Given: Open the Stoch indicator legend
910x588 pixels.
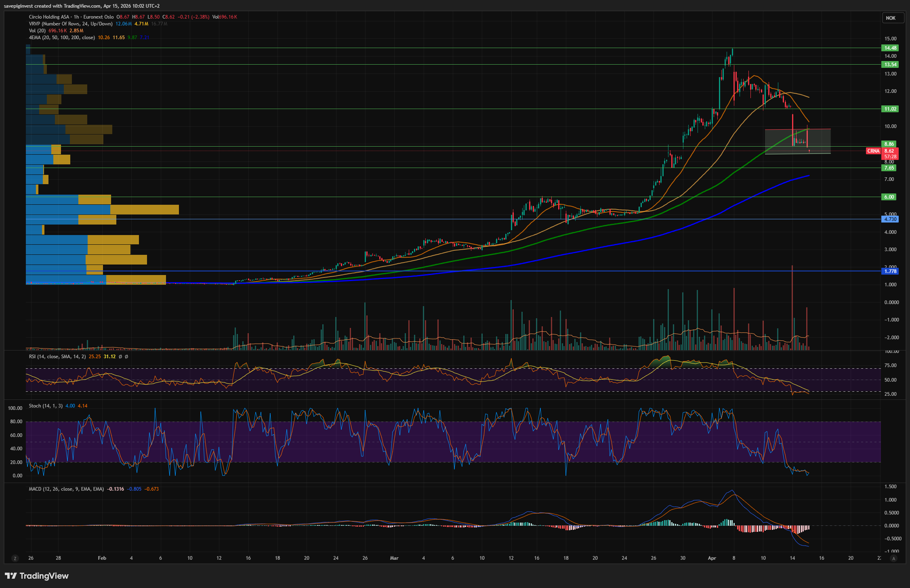Looking at the screenshot, I should point(45,406).
